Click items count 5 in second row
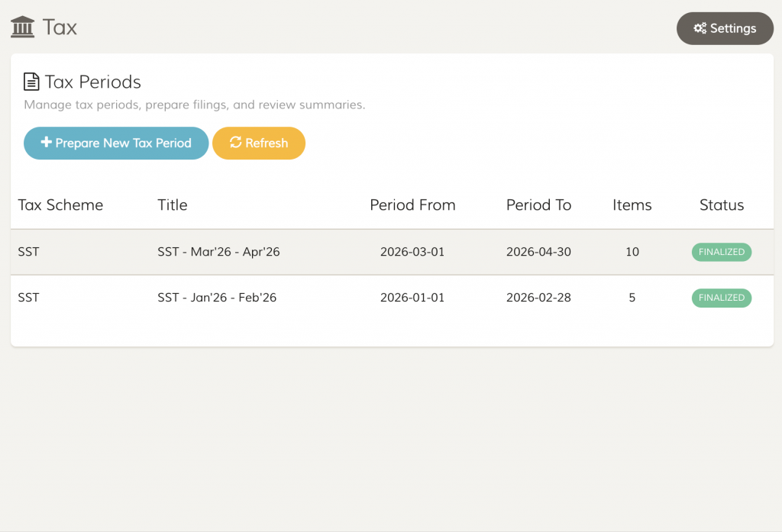Image resolution: width=782 pixels, height=532 pixels. [632, 298]
